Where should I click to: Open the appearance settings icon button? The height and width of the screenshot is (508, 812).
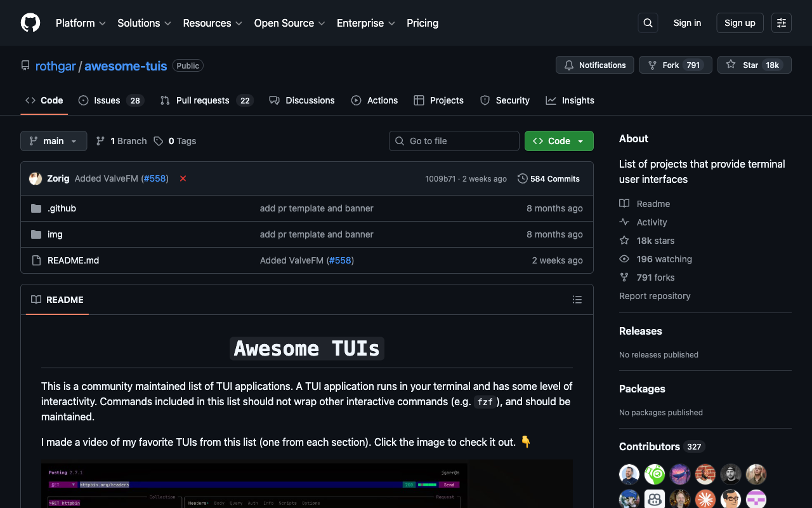(782, 23)
